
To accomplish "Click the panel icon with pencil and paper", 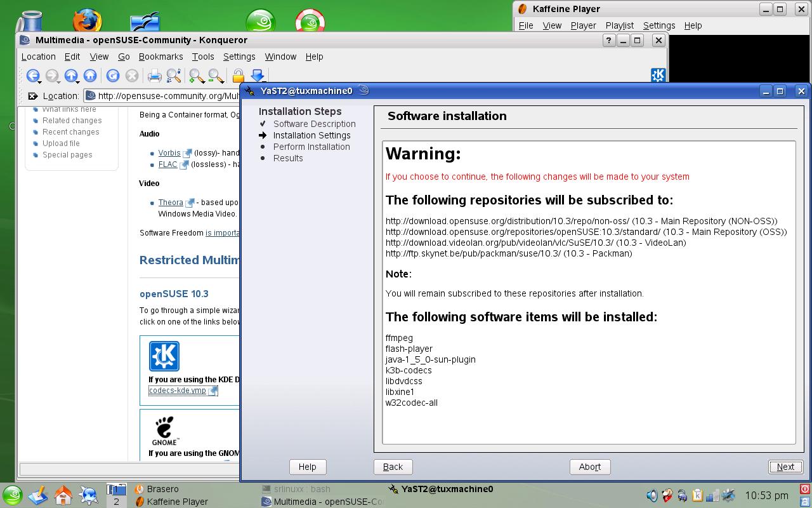I will 38,495.
